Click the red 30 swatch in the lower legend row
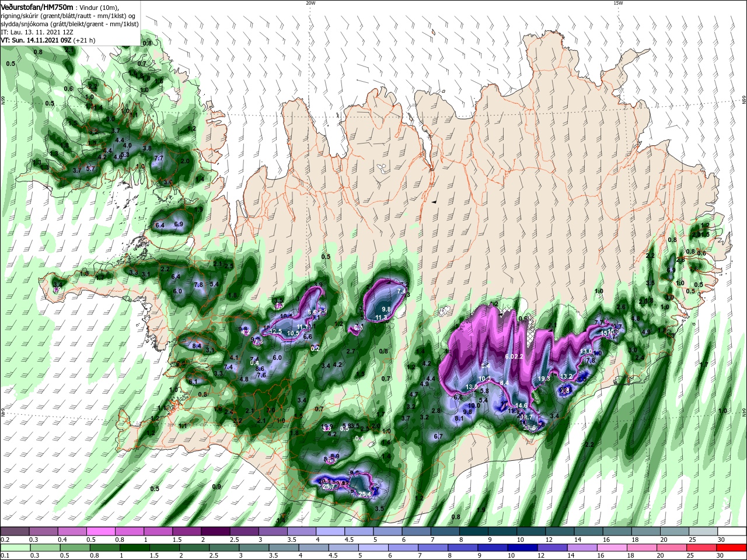 [x=732, y=548]
